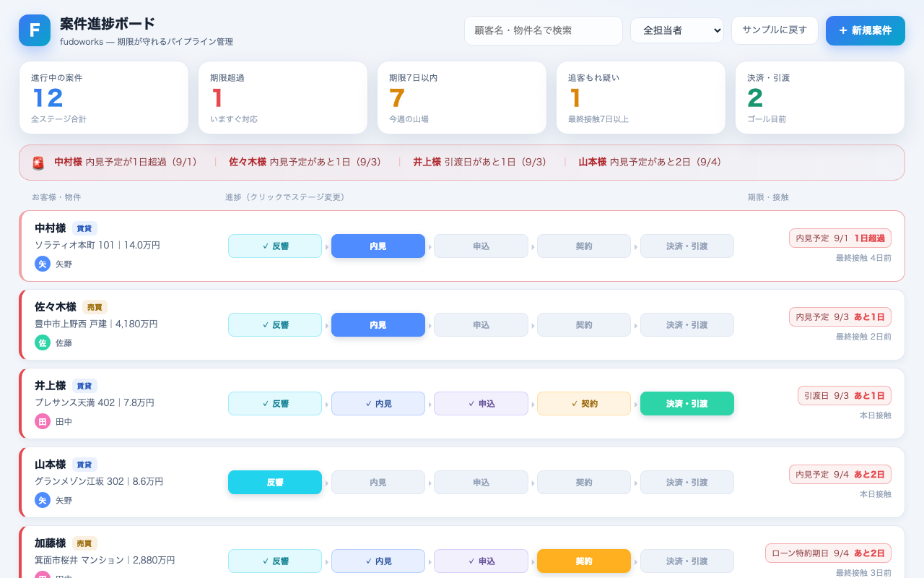This screenshot has width=924, height=578.
Task: Move 山本様 to 申込 stage
Action: click(481, 483)
